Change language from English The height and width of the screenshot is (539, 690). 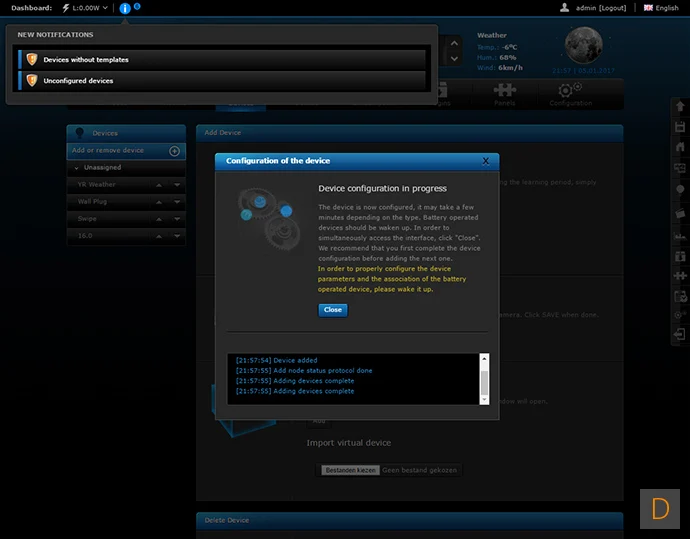pyautogui.click(x=661, y=8)
